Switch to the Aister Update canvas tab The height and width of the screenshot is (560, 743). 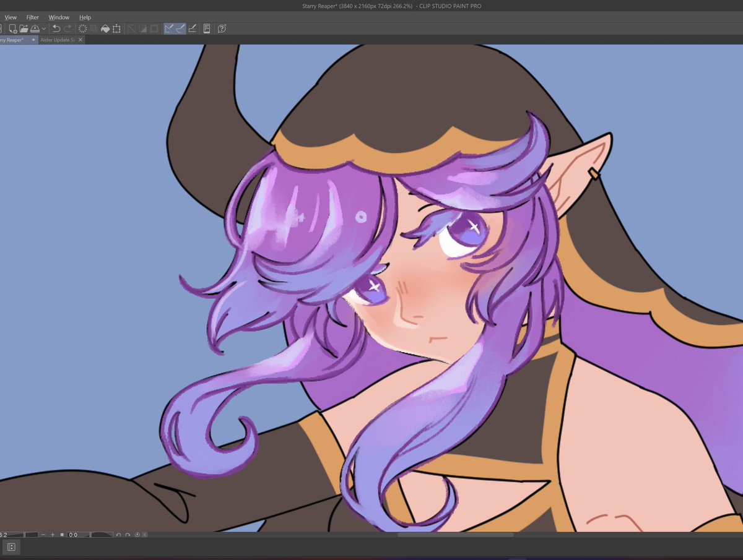(x=58, y=40)
